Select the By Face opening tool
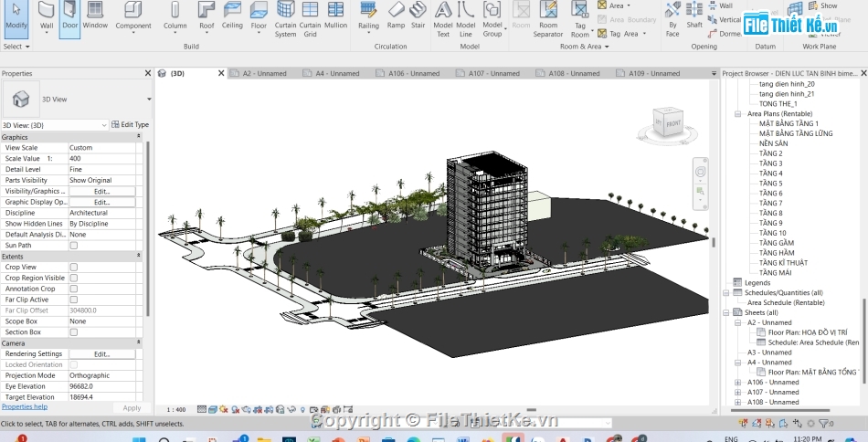This screenshot has height=442, width=868. pos(672,19)
